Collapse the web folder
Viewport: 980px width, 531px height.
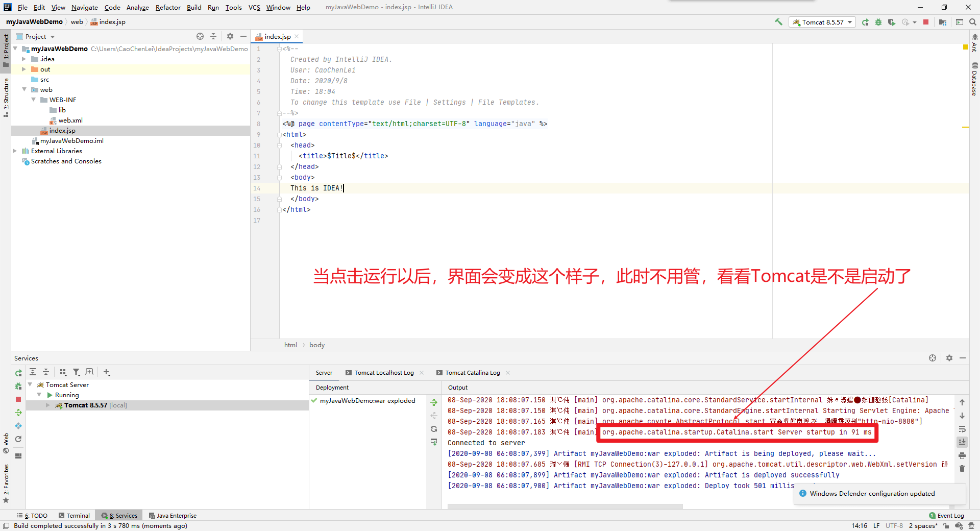click(24, 89)
